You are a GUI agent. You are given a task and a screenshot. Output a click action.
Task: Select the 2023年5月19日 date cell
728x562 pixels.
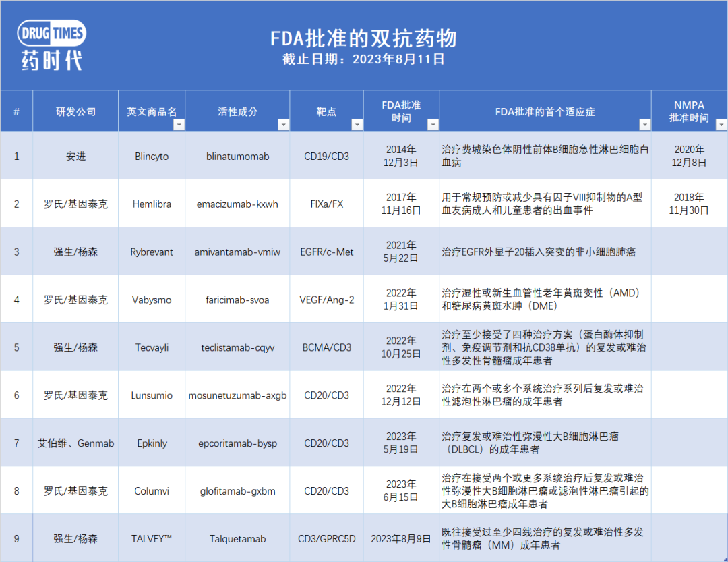click(401, 443)
